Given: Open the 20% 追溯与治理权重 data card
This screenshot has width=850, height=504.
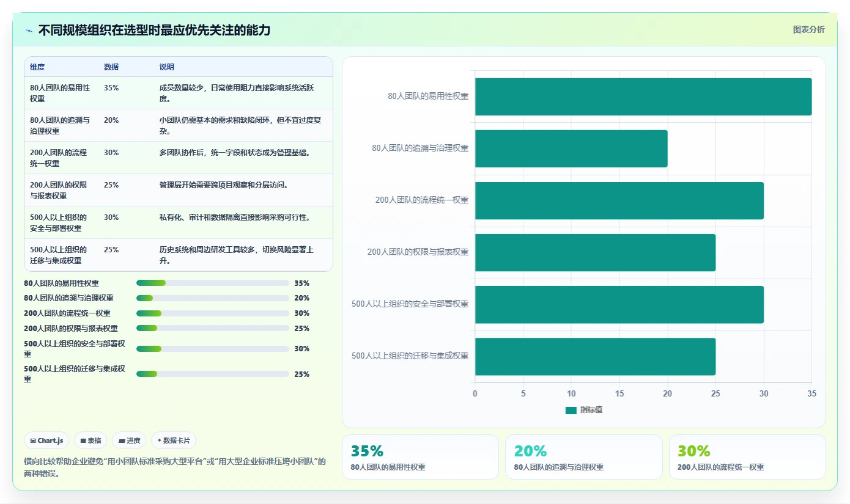Looking at the screenshot, I should coord(583,457).
